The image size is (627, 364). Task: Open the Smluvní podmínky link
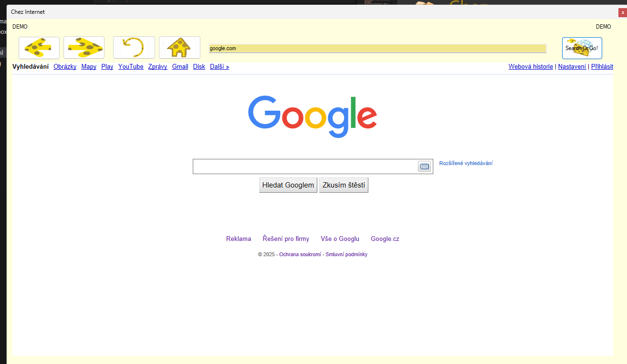pos(346,255)
